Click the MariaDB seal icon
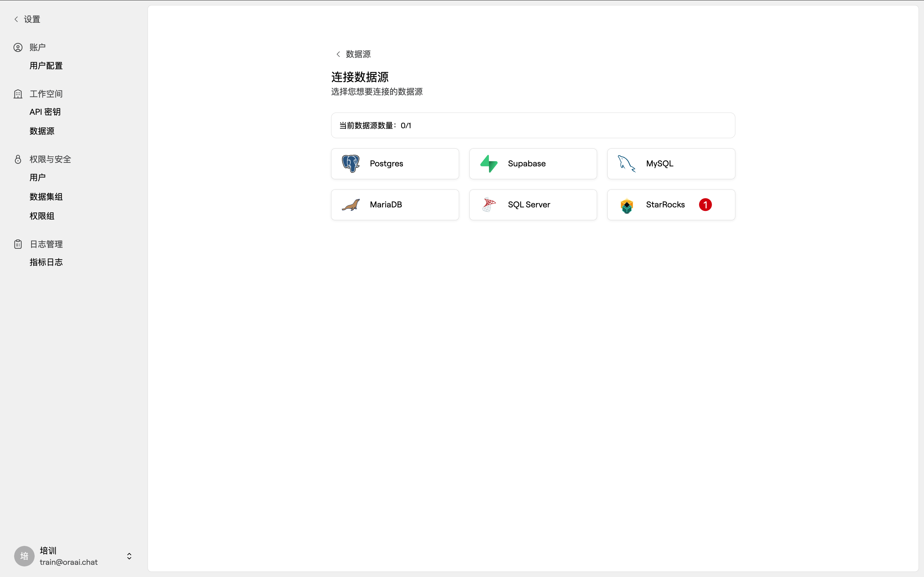The image size is (924, 577). (x=350, y=205)
